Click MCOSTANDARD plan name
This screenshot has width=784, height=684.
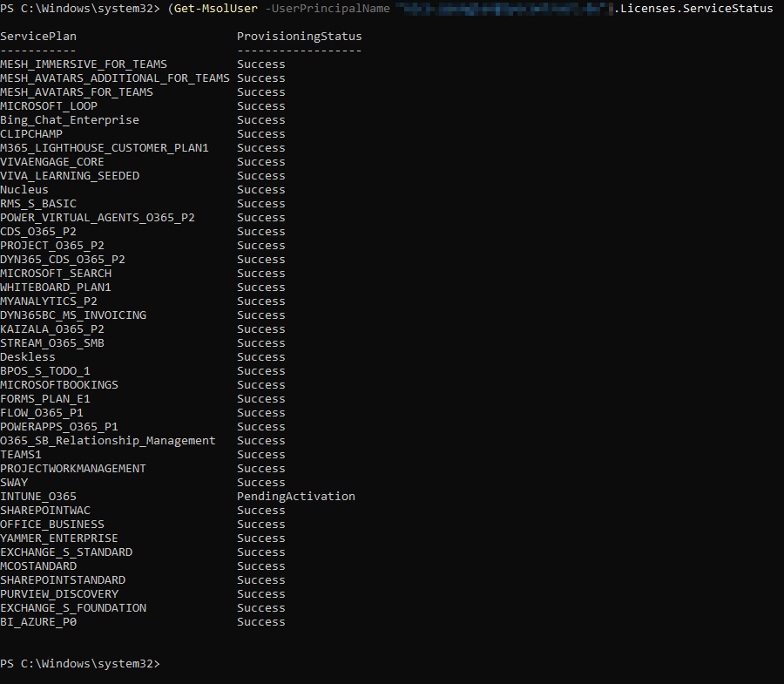pos(38,566)
